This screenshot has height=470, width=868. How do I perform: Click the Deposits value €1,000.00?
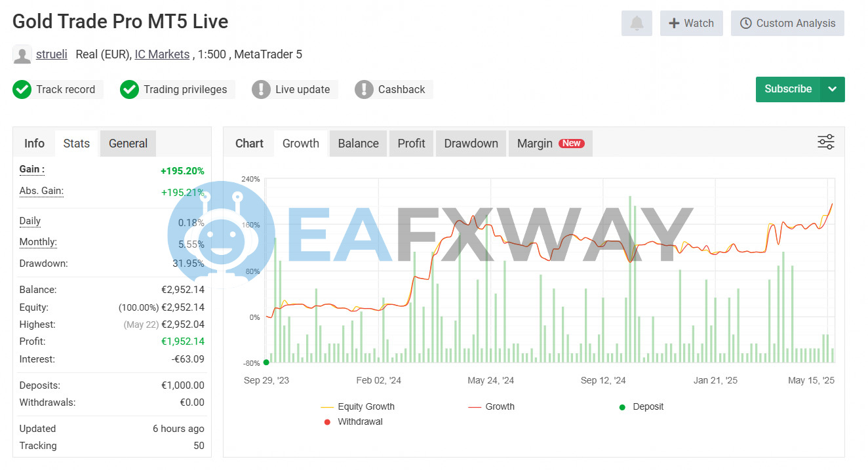(x=183, y=385)
